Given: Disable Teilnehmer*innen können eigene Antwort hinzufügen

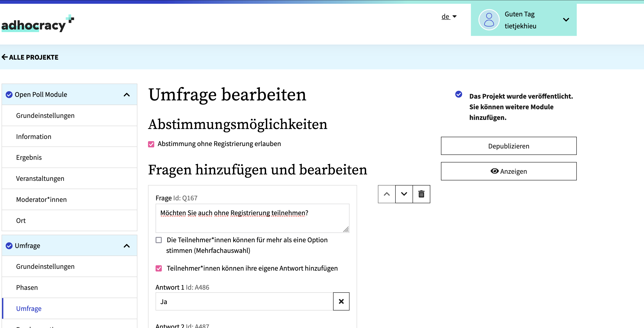Looking at the screenshot, I should click(x=159, y=268).
